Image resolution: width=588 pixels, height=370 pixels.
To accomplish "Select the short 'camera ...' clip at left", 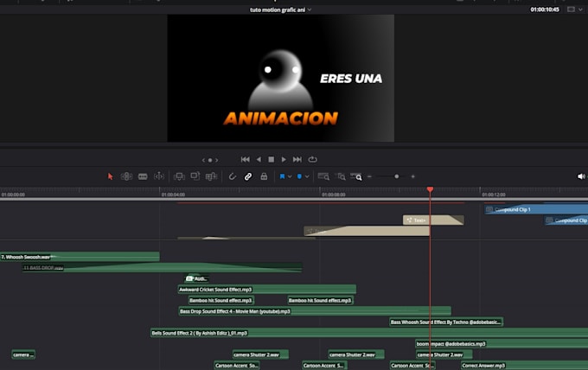I will click(23, 354).
